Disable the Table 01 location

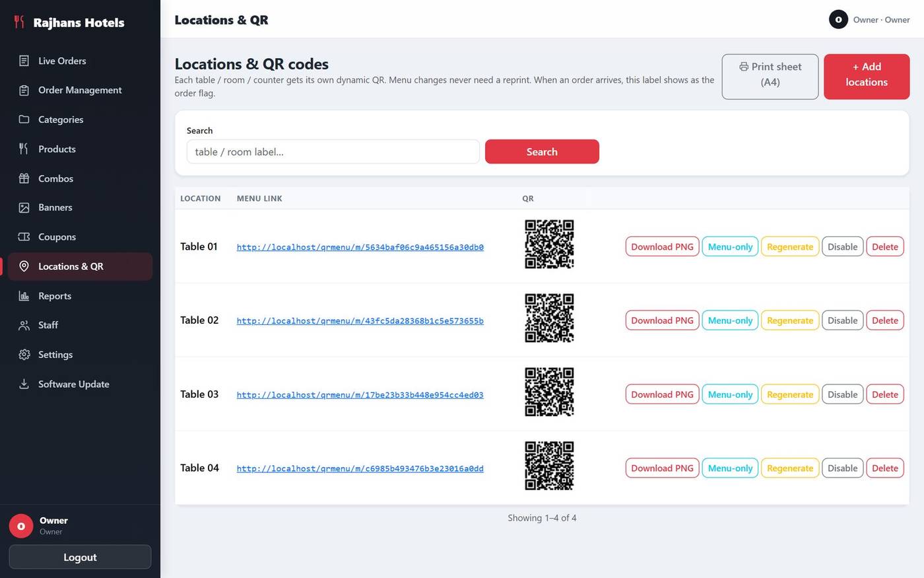842,246
